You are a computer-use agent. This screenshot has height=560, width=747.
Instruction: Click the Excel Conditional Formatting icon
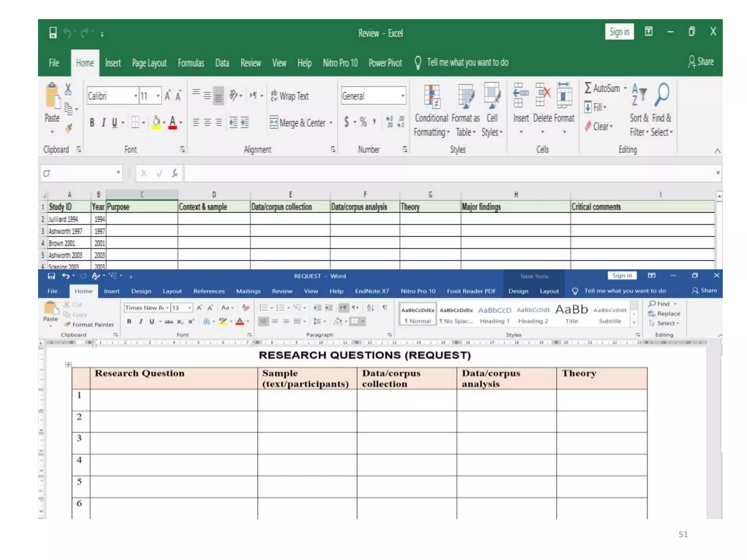pyautogui.click(x=432, y=97)
